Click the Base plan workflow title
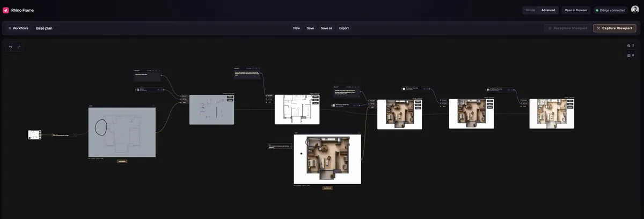The width and height of the screenshot is (644, 219). 44,28
